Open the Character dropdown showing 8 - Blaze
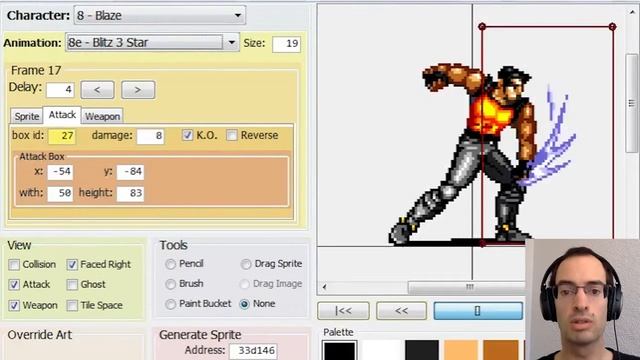 pos(160,16)
